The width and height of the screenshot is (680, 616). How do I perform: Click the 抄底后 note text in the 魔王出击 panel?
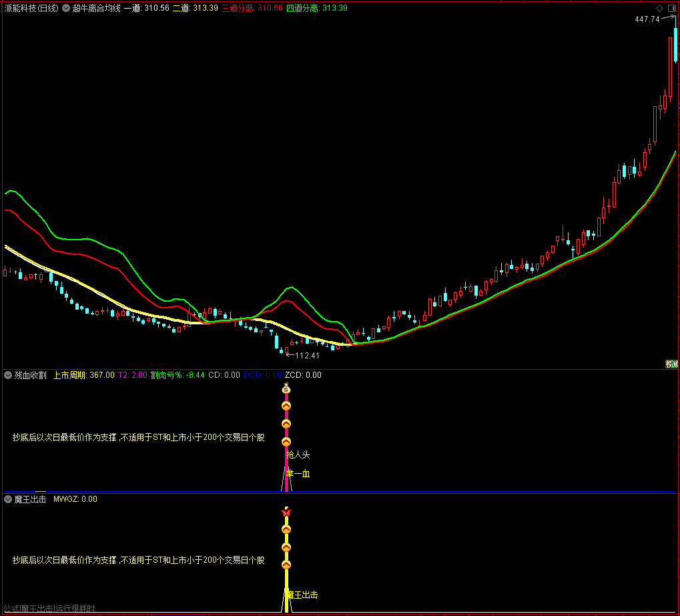point(138,560)
